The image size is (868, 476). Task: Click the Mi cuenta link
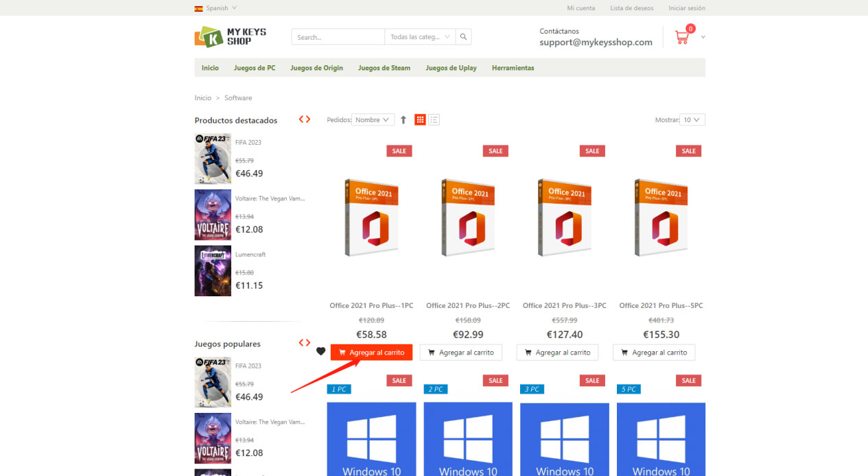(x=581, y=8)
